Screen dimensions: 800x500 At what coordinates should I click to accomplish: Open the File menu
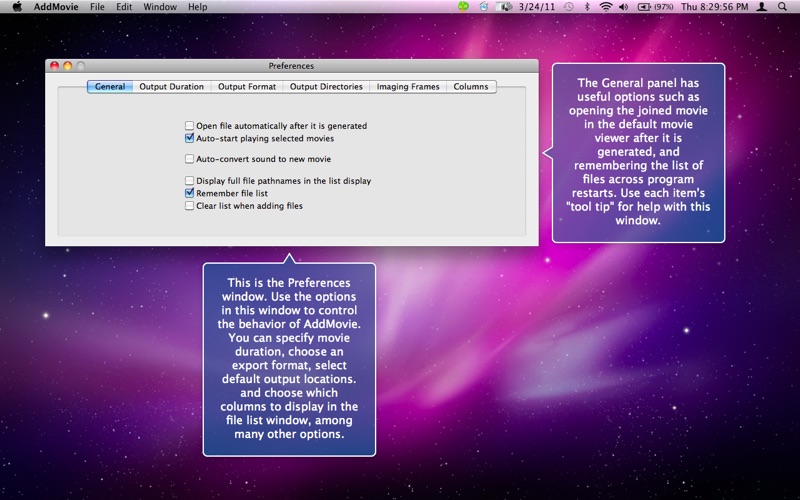click(x=97, y=7)
